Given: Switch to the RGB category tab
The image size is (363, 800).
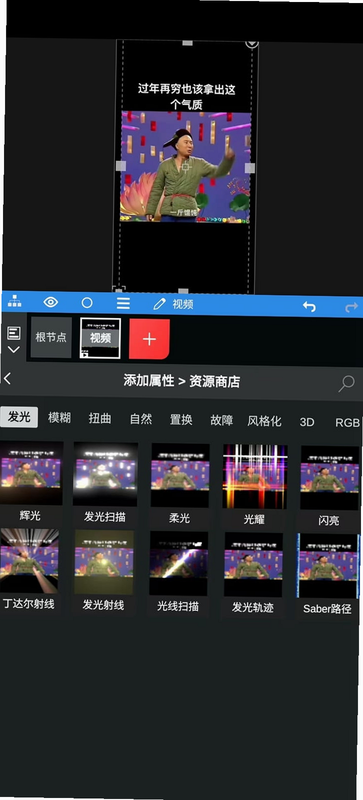Looking at the screenshot, I should (347, 423).
